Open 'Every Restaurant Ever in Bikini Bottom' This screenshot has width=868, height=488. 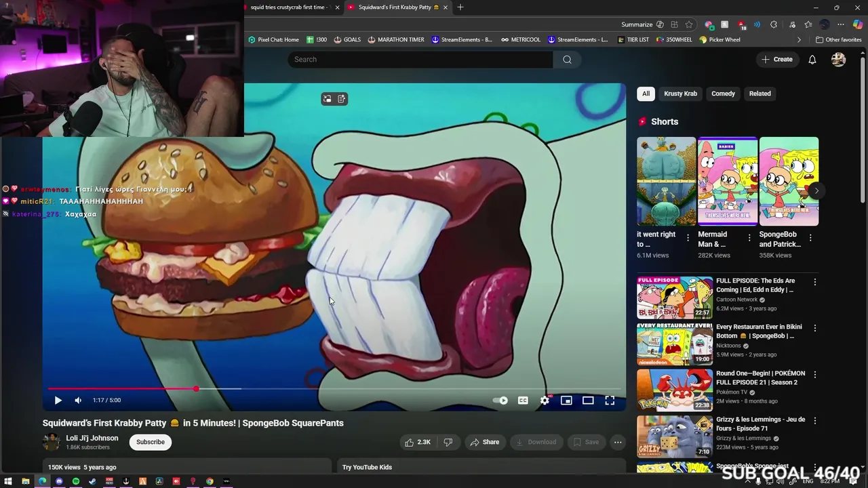675,344
